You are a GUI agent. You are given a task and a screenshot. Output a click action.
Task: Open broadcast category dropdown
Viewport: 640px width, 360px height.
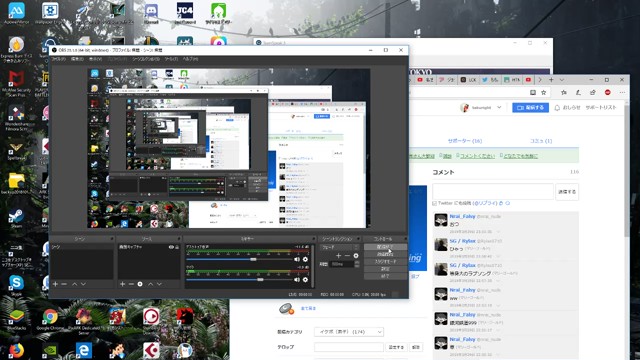click(x=349, y=332)
